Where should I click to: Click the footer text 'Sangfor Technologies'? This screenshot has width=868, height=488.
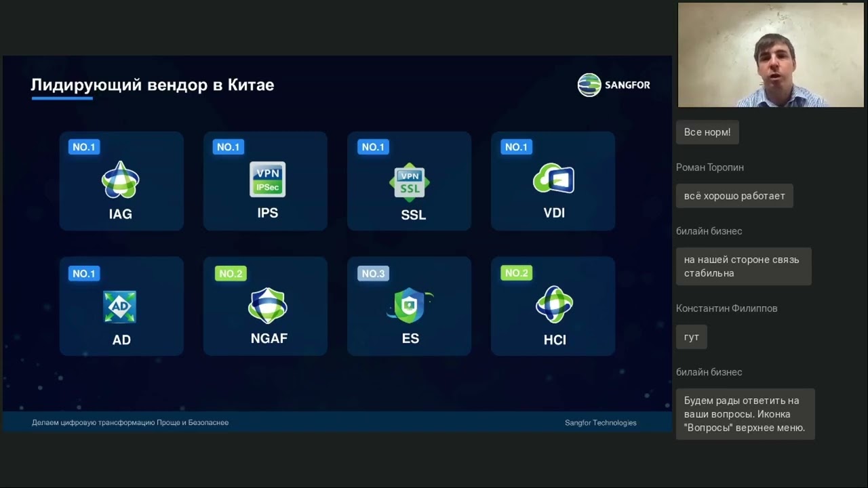coord(601,423)
